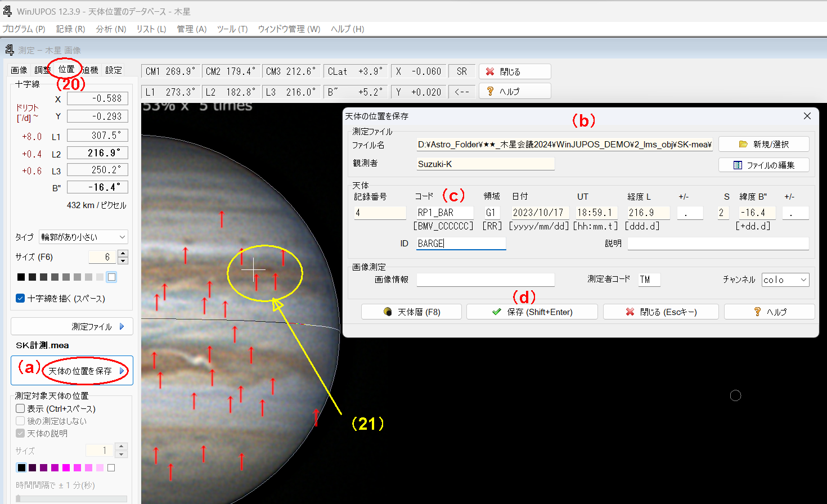Click the 測定 window title icon
Viewport: 827px width, 504px height.
pyautogui.click(x=10, y=50)
